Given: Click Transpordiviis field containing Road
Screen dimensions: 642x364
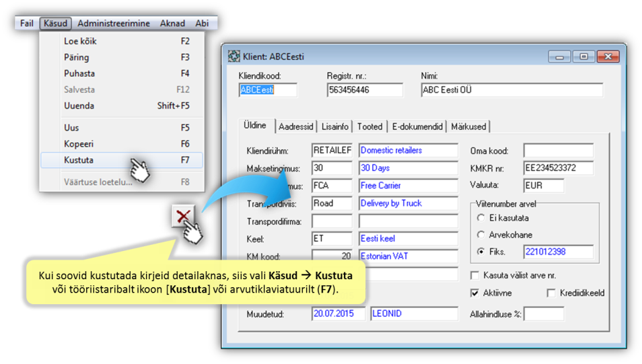Looking at the screenshot, I should pyautogui.click(x=332, y=203).
